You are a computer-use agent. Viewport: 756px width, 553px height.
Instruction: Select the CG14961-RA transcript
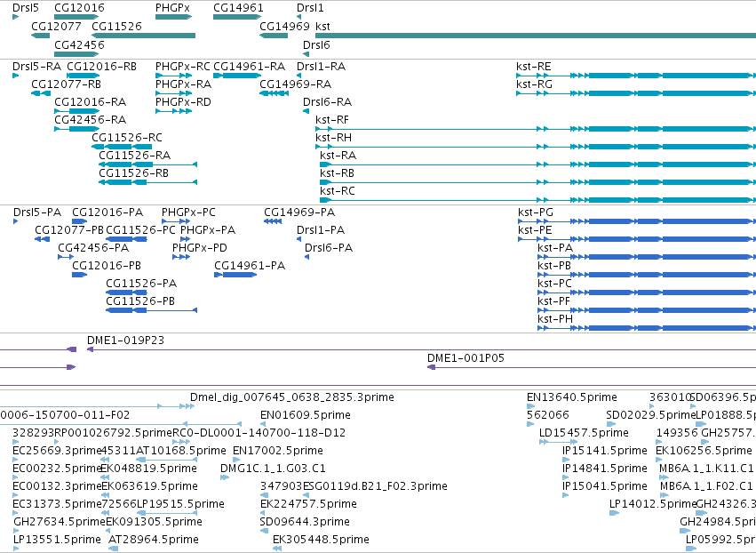click(237, 76)
